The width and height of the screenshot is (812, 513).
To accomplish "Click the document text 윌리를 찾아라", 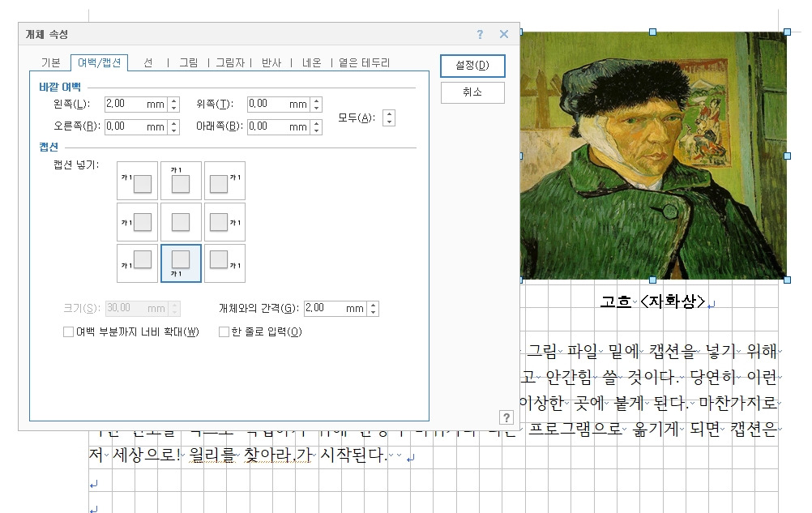I will 244,455.
